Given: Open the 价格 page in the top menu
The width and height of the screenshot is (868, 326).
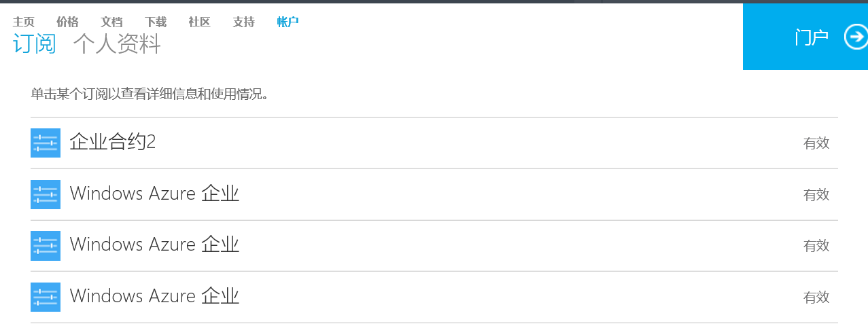Looking at the screenshot, I should coord(67,22).
